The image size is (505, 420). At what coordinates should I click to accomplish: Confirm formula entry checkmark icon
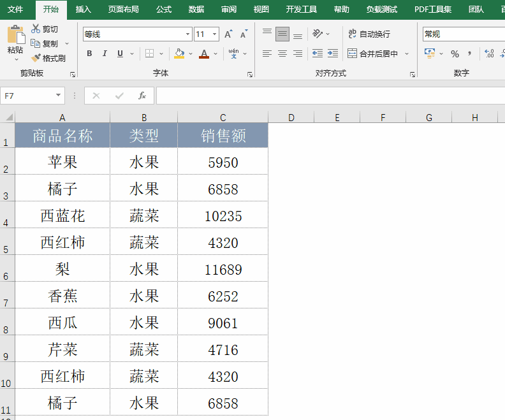(119, 96)
